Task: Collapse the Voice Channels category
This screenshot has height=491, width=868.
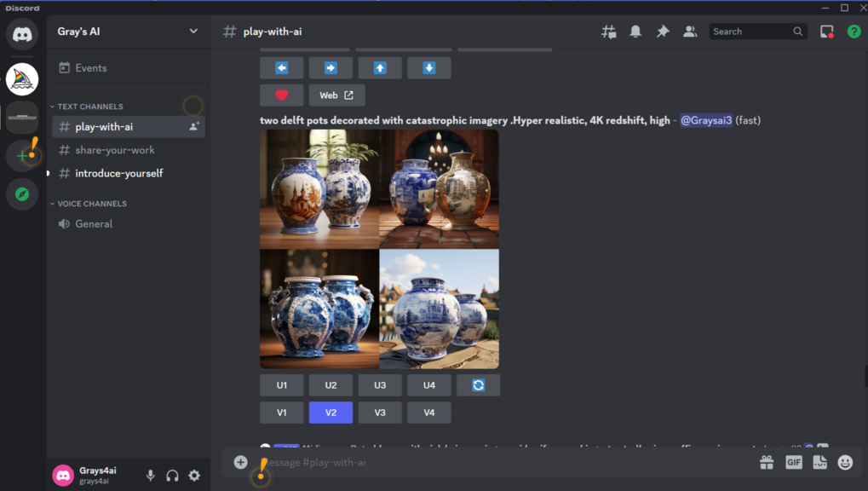Action: 91,204
